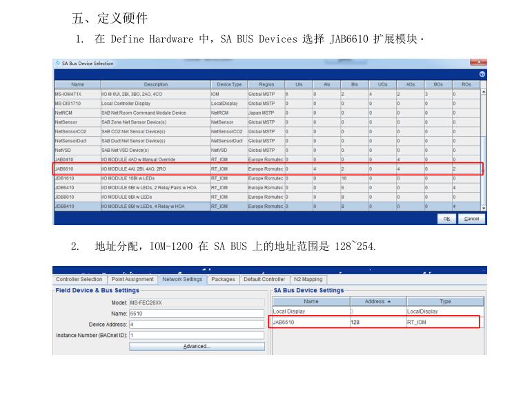Open the Point Assignment tab
The width and height of the screenshot is (532, 413).
pos(132,280)
